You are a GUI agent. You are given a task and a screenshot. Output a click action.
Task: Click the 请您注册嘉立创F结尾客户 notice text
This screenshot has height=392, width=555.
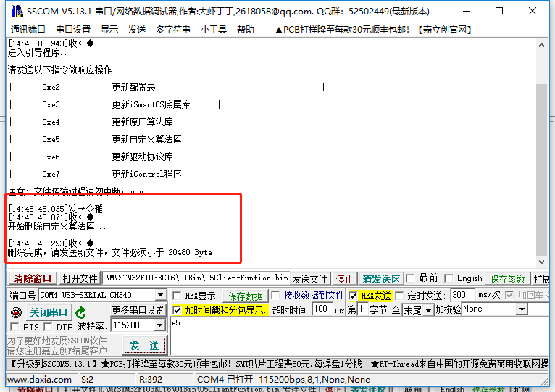point(57,351)
